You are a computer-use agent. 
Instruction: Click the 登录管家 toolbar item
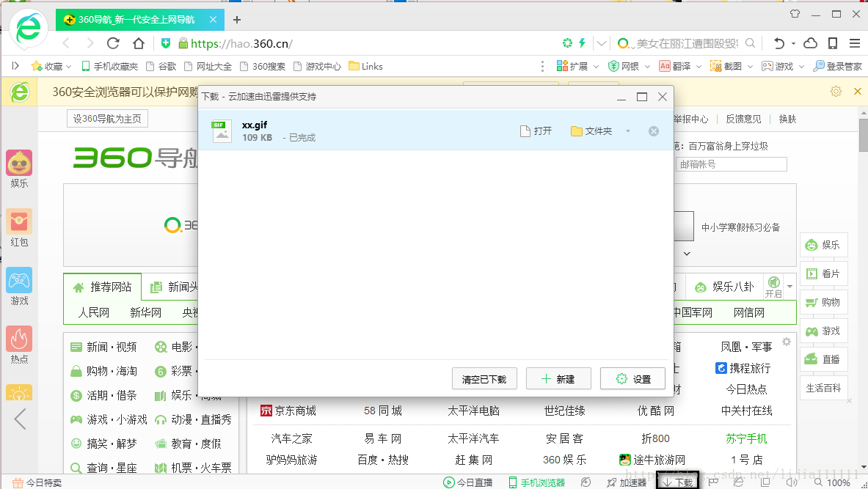pos(838,67)
